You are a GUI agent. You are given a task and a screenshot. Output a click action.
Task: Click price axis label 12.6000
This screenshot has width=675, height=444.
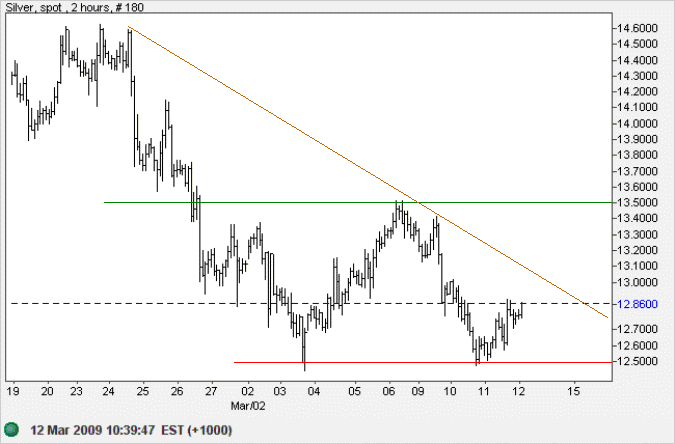(638, 345)
